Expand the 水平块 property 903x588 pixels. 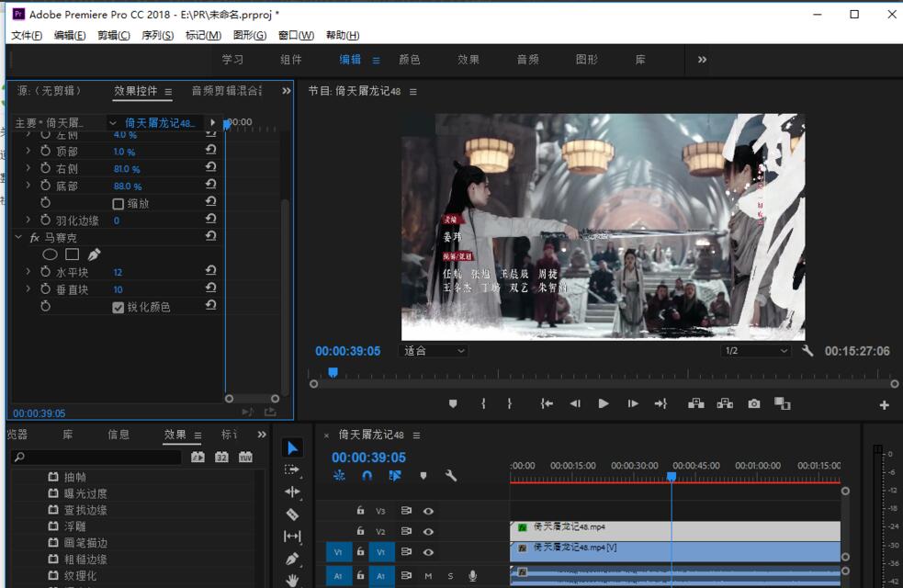point(28,271)
